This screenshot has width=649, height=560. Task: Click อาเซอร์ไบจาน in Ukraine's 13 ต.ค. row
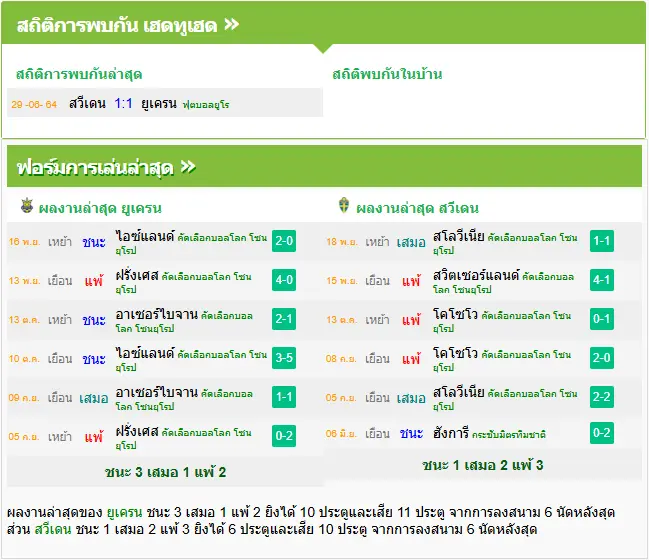[x=156, y=314]
